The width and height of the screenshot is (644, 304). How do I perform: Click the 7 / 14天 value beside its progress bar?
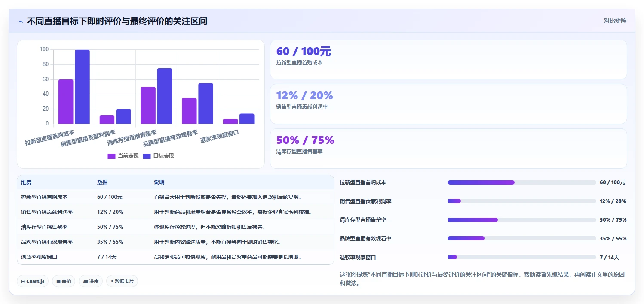point(609,258)
